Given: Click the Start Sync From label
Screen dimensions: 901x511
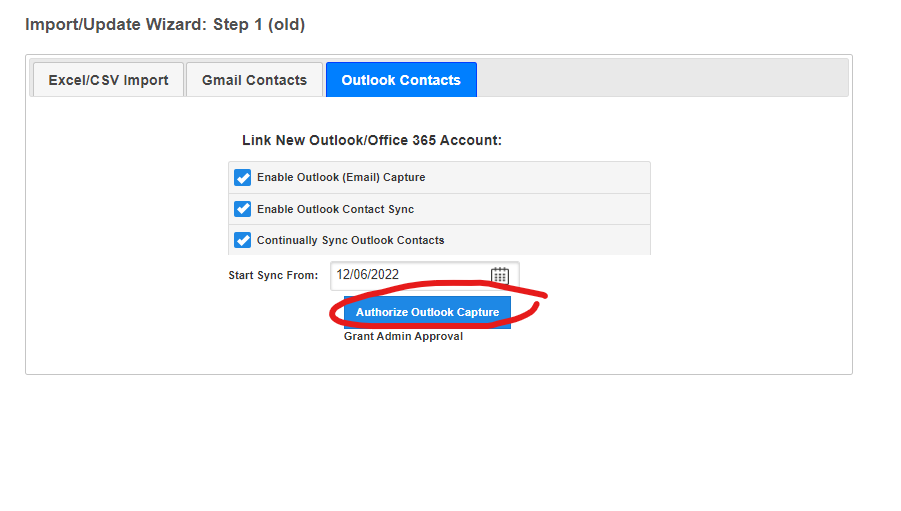Looking at the screenshot, I should (x=273, y=275).
